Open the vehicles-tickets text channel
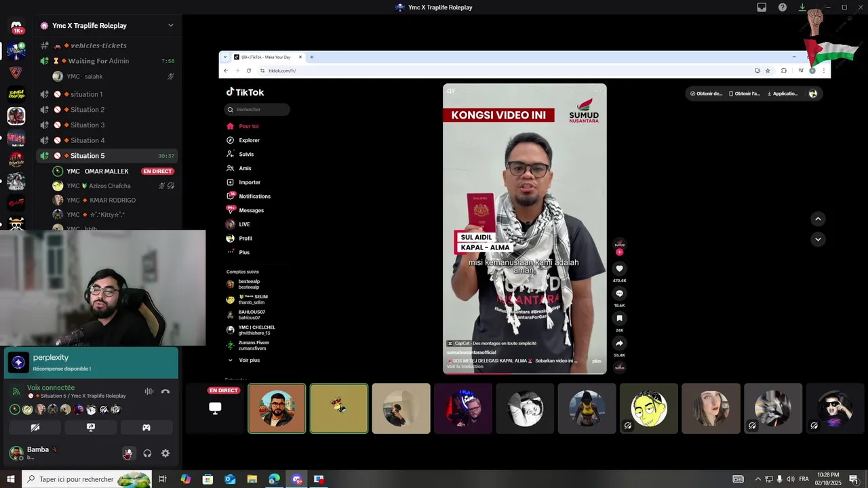This screenshot has width=868, height=488. 108,45
